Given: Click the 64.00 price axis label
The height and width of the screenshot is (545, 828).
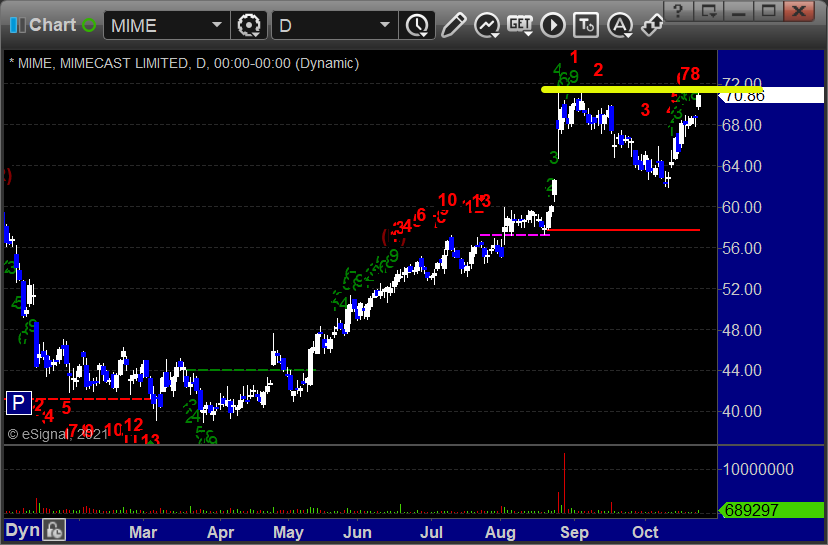Looking at the screenshot, I should pos(741,166).
